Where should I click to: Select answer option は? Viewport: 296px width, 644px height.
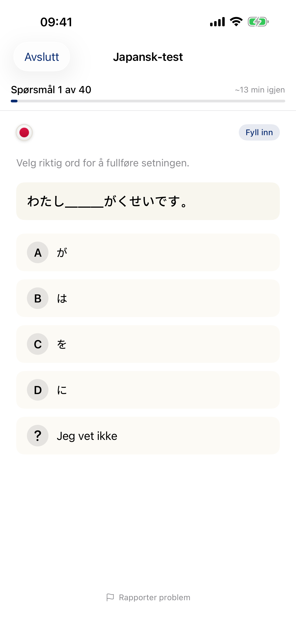[148, 298]
